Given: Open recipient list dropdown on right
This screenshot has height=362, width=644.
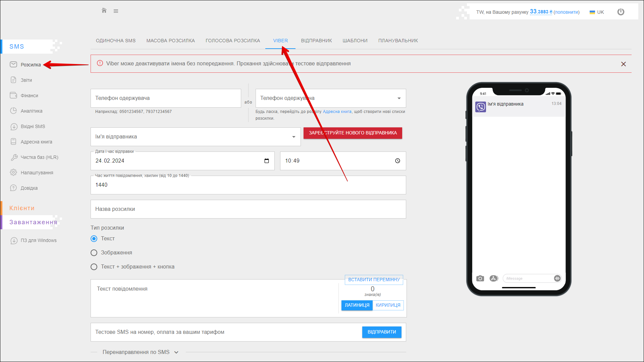Looking at the screenshot, I should (x=399, y=98).
